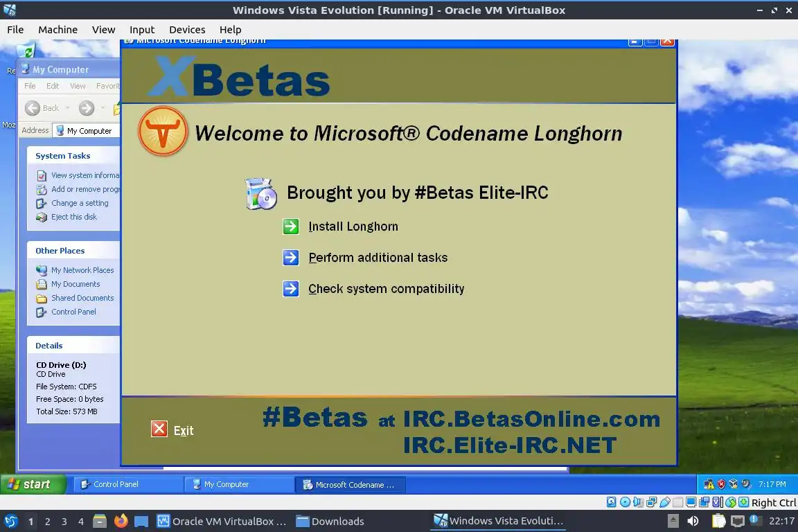Click host panel clipboard icon
Image resolution: width=798 pixels, height=532 pixels.
click(x=719, y=521)
